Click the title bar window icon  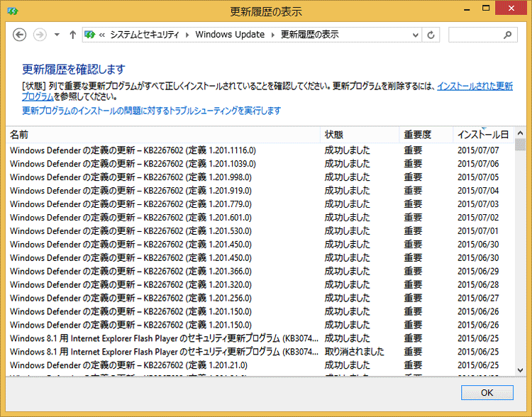pos(13,11)
